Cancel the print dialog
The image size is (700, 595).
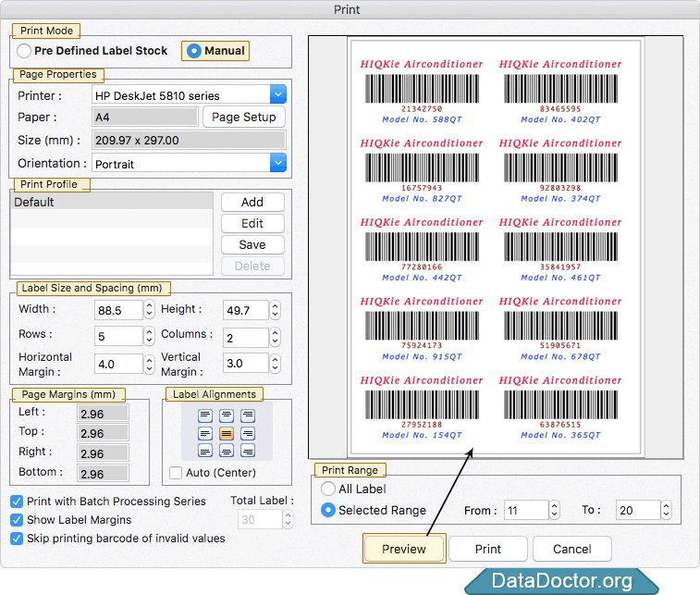(571, 549)
